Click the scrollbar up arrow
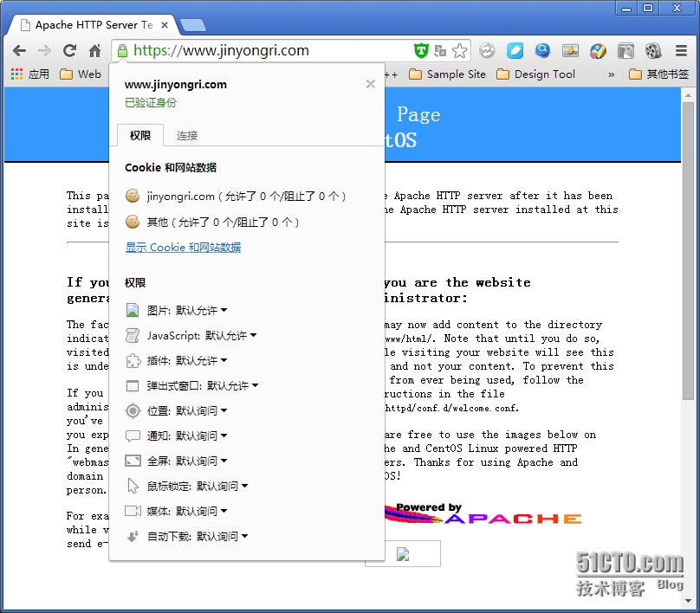 [688, 94]
